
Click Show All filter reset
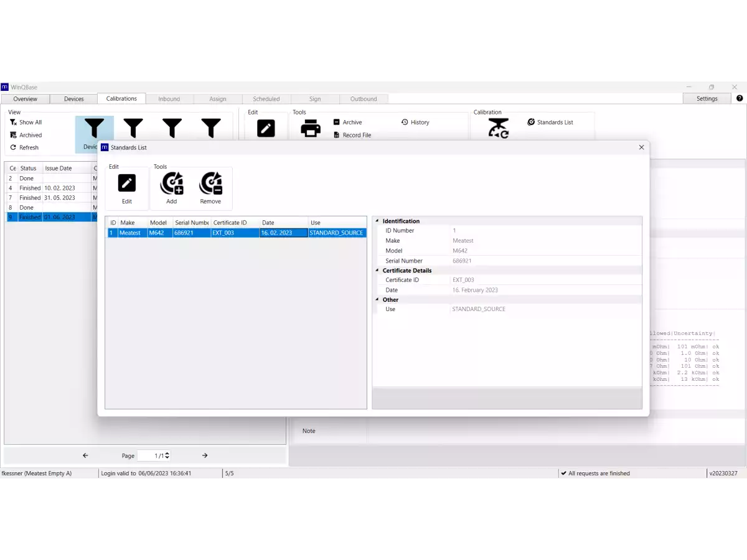pos(26,123)
